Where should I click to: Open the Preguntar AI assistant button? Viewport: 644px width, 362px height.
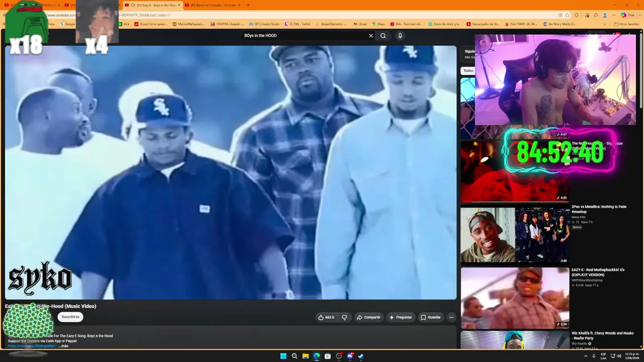click(400, 317)
